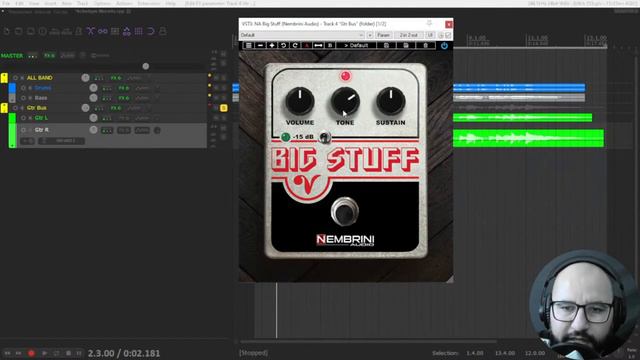Viewport: 640px width, 360px height.
Task: Toggle the envelope points toolbar icon
Action: click(x=127, y=31)
